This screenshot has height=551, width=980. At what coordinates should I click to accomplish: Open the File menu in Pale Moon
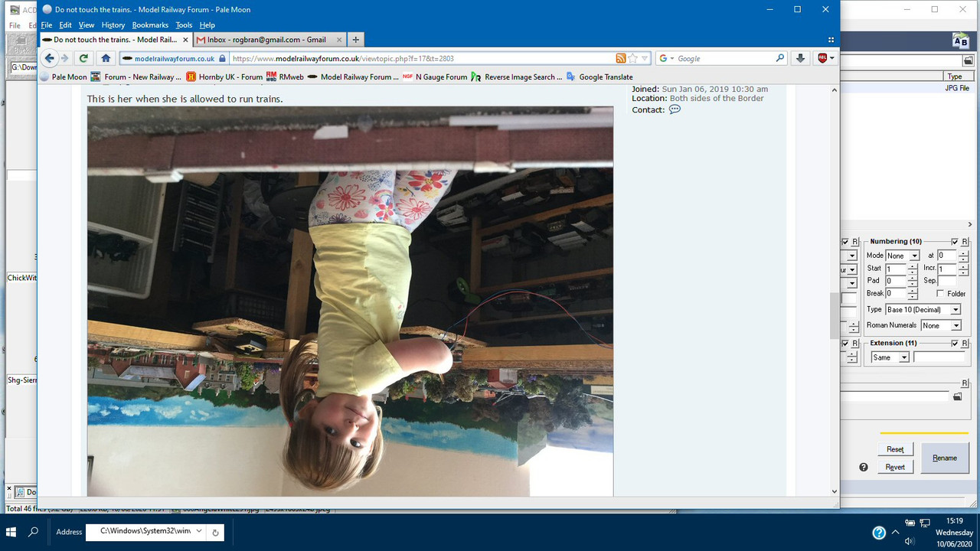[x=46, y=25]
